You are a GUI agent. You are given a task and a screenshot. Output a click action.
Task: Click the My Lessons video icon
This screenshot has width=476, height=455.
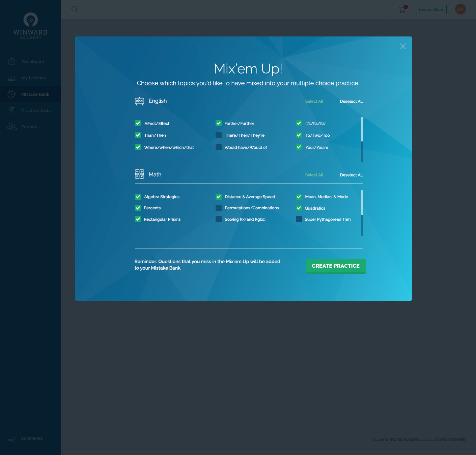coord(11,78)
